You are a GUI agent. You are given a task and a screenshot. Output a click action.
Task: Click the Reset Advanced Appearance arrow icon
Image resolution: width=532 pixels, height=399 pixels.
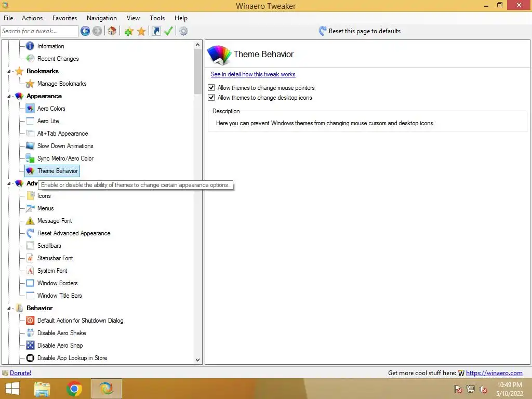tap(30, 233)
